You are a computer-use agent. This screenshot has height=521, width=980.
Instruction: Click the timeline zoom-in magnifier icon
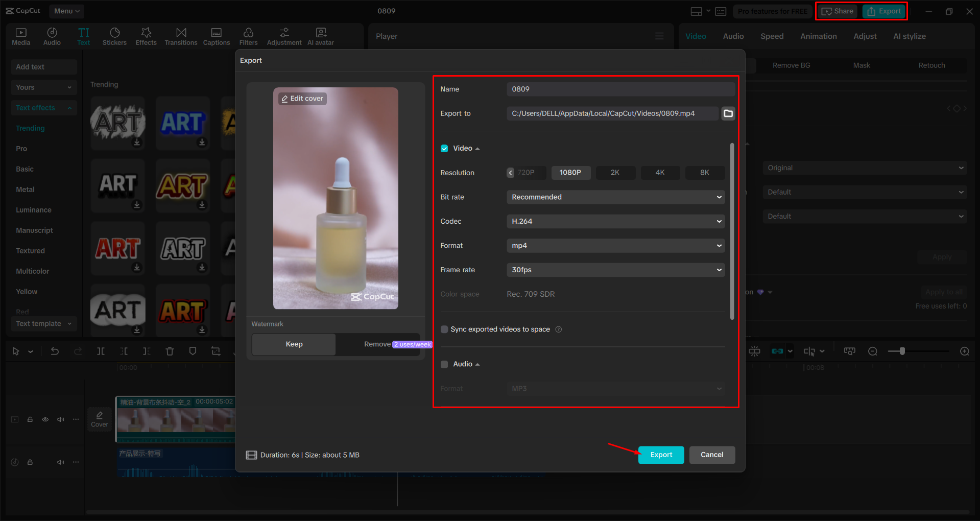964,351
